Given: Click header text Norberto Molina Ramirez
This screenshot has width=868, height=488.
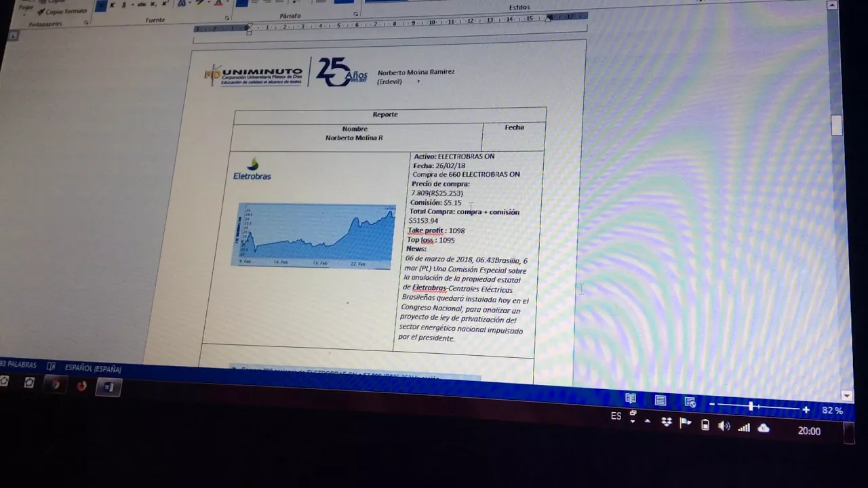Looking at the screenshot, I should tap(416, 72).
